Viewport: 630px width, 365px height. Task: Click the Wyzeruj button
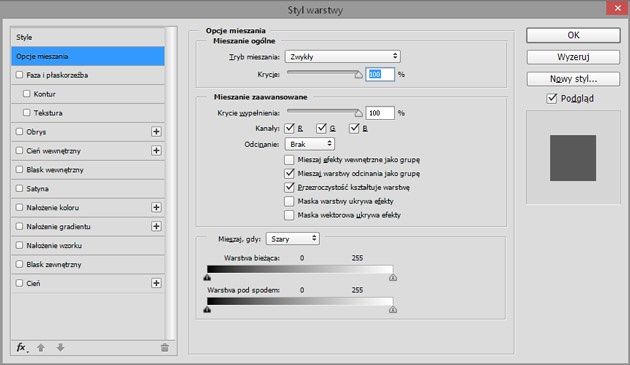tap(573, 57)
